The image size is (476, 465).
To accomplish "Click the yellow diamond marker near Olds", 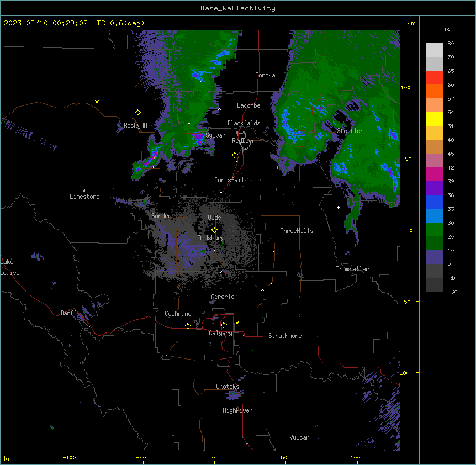I will [214, 230].
